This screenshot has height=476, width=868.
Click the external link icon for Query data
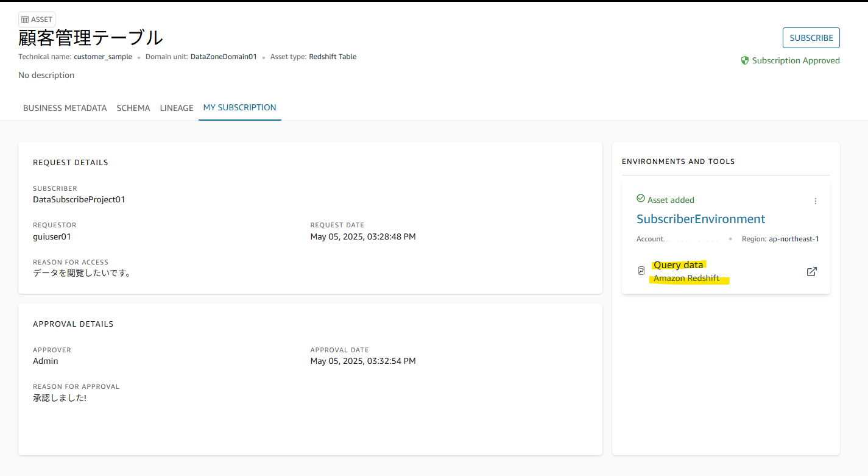[811, 272]
